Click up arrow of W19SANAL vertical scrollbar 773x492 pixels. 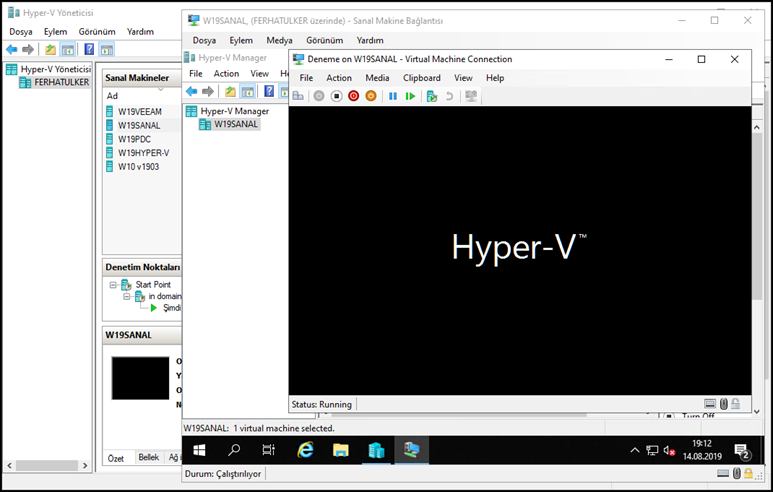[757, 127]
